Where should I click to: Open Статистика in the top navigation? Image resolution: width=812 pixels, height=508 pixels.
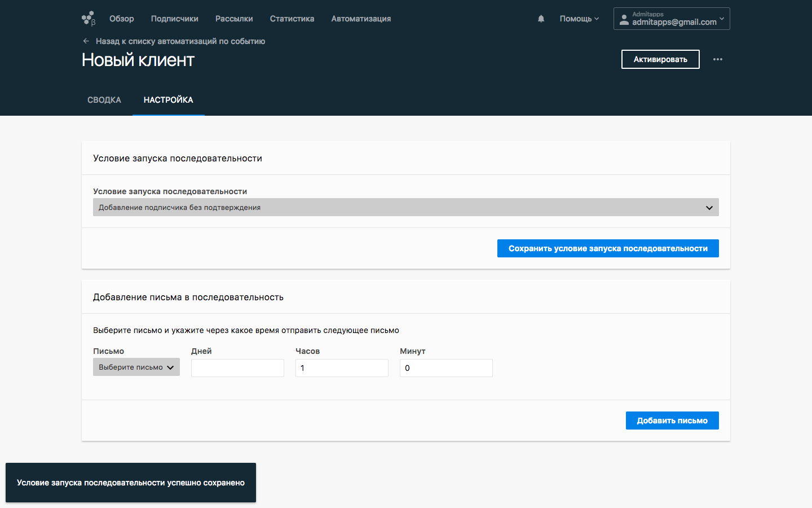292,19
